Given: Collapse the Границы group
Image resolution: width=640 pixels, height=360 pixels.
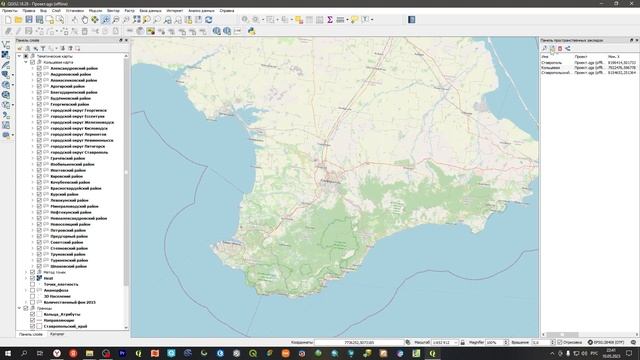Looking at the screenshot, I should point(19,308).
